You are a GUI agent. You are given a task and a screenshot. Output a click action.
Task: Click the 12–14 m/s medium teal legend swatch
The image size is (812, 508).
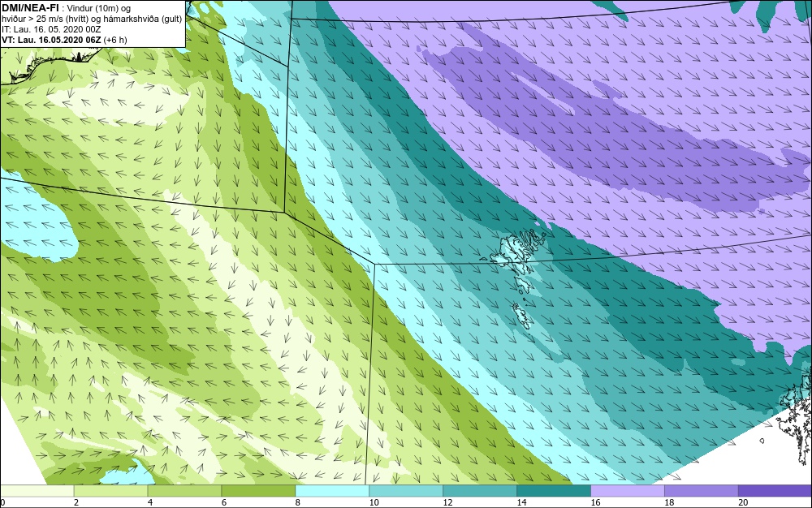coord(480,491)
